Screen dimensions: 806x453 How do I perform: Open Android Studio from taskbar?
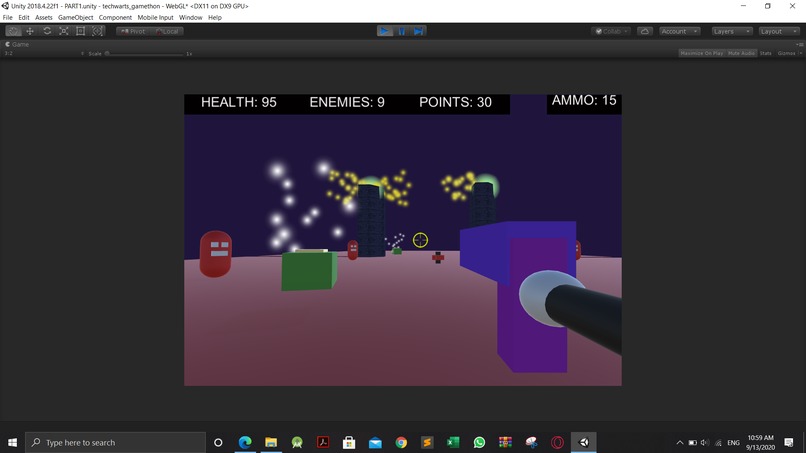coord(297,442)
